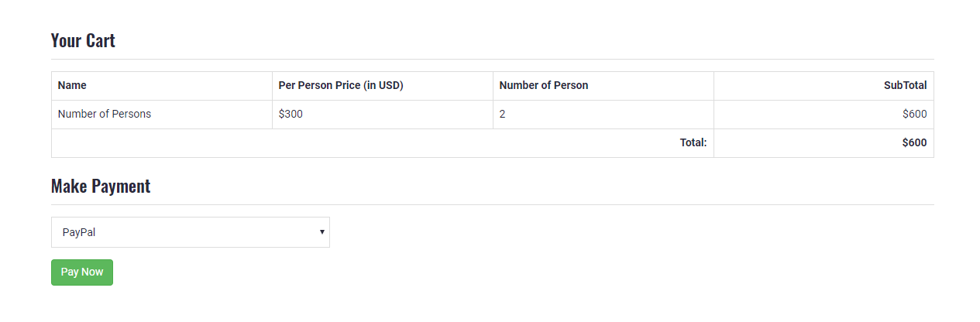Click the Number of Persons row name
The height and width of the screenshot is (322, 980).
point(105,115)
